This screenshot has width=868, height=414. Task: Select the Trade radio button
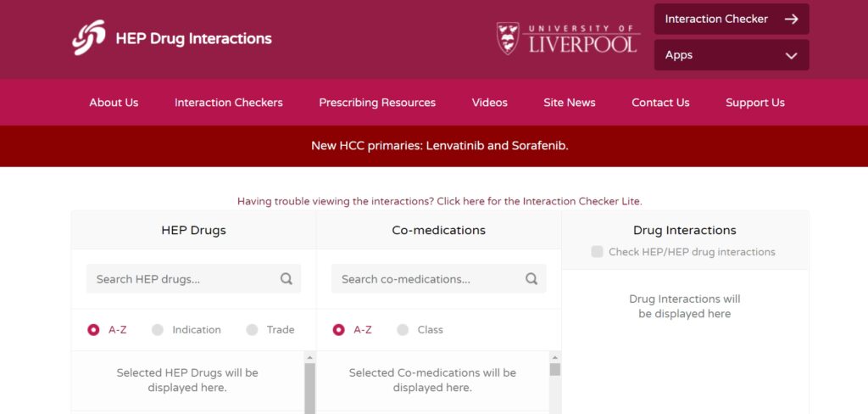point(252,330)
